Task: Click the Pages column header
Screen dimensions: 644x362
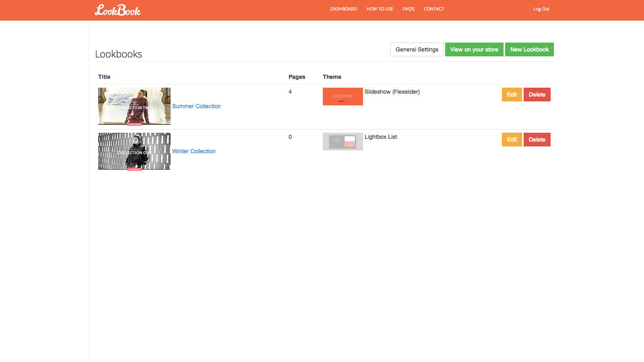Action: (297, 77)
